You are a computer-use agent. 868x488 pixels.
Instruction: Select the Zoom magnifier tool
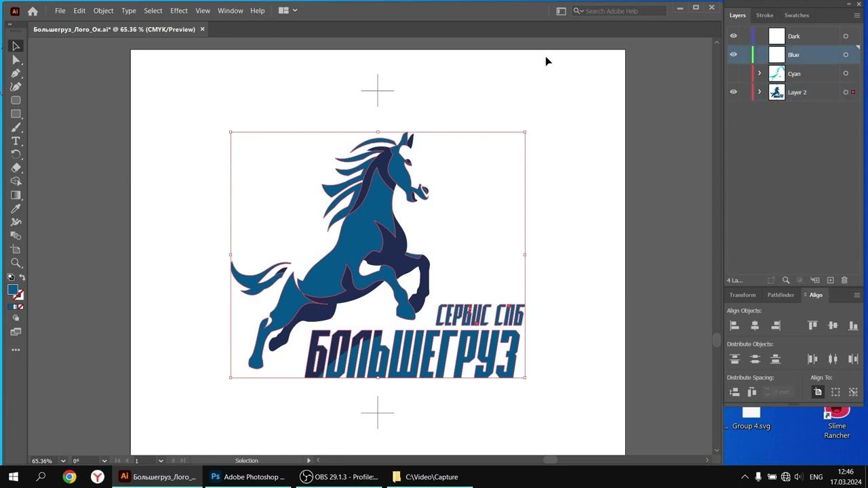pyautogui.click(x=16, y=263)
